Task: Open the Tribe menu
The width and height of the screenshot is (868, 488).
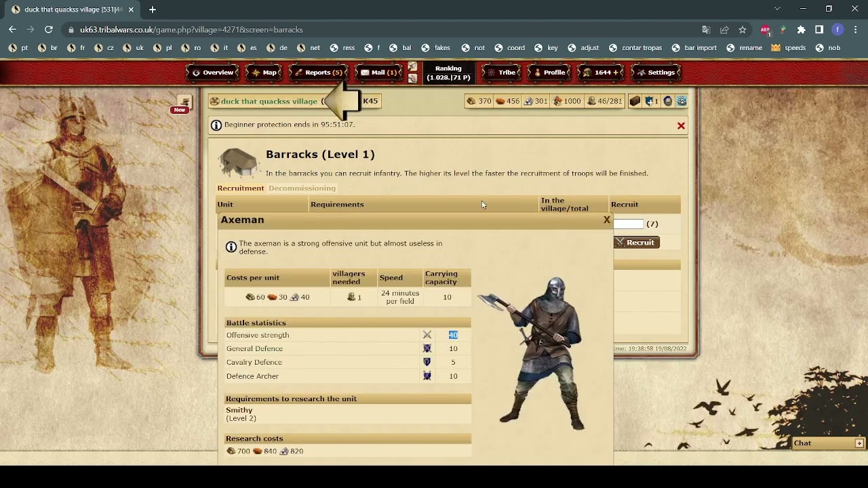Action: tap(501, 73)
